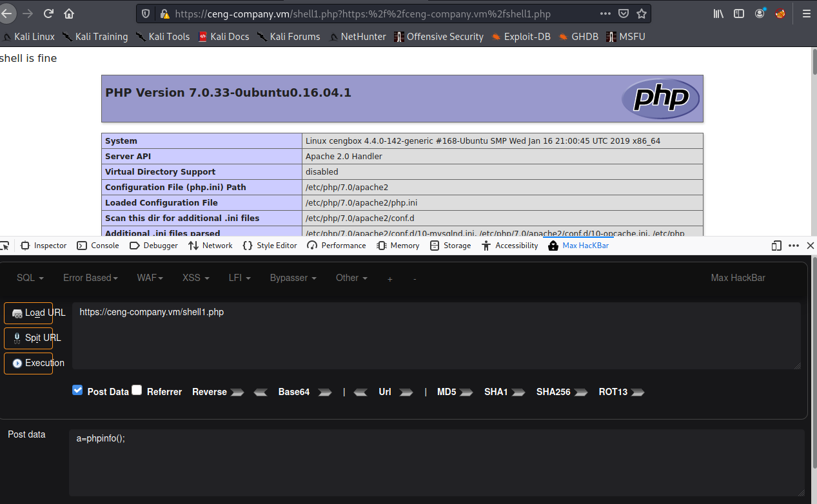This screenshot has height=504, width=817.
Task: URL-decode with left arrow beside Url
Action: [x=360, y=392]
